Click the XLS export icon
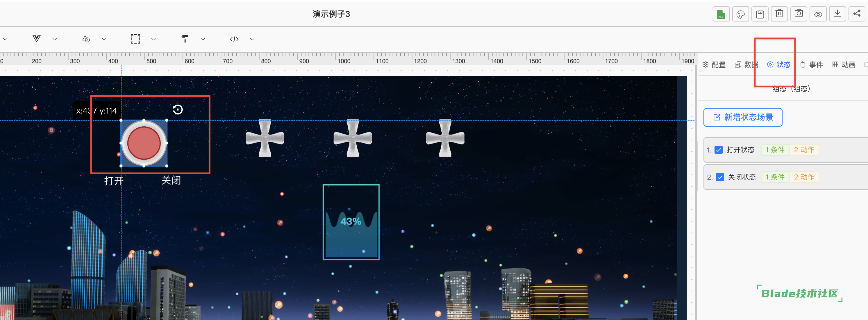868x320 pixels. 721,14
